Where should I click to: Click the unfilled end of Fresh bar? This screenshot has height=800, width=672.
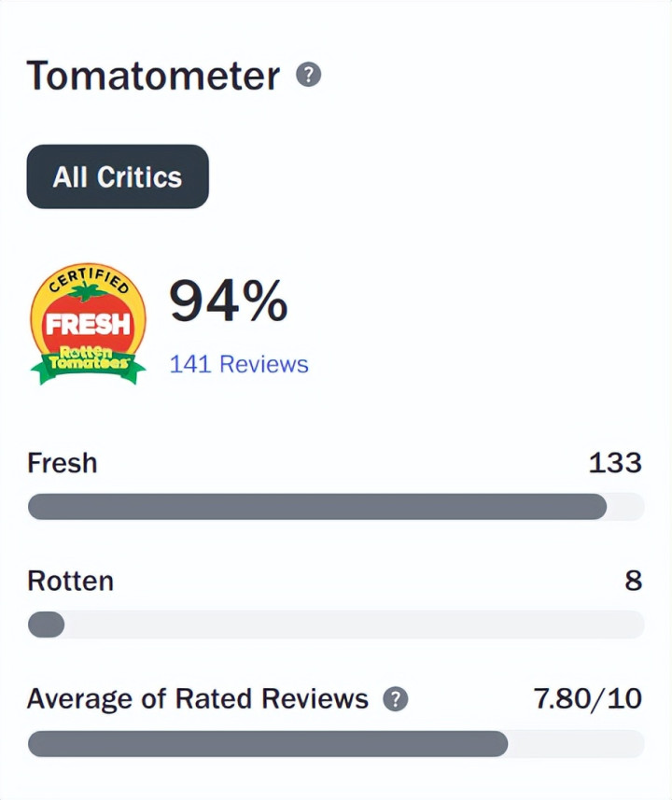[626, 507]
